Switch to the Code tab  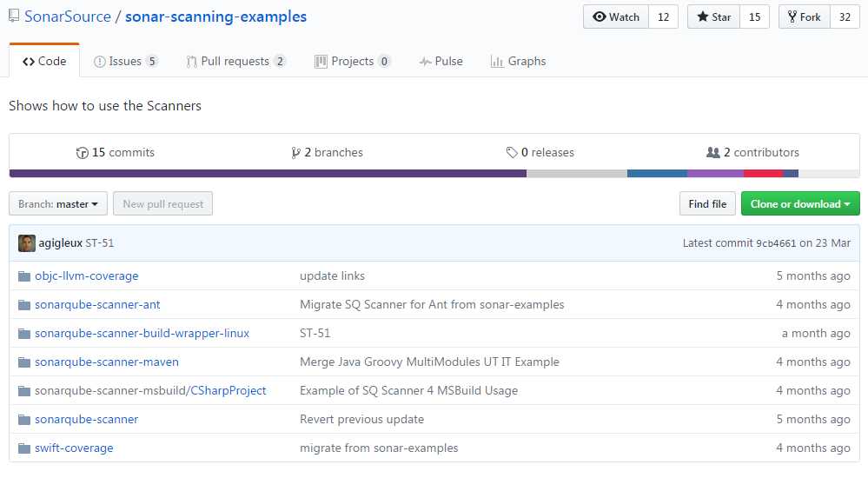point(44,61)
